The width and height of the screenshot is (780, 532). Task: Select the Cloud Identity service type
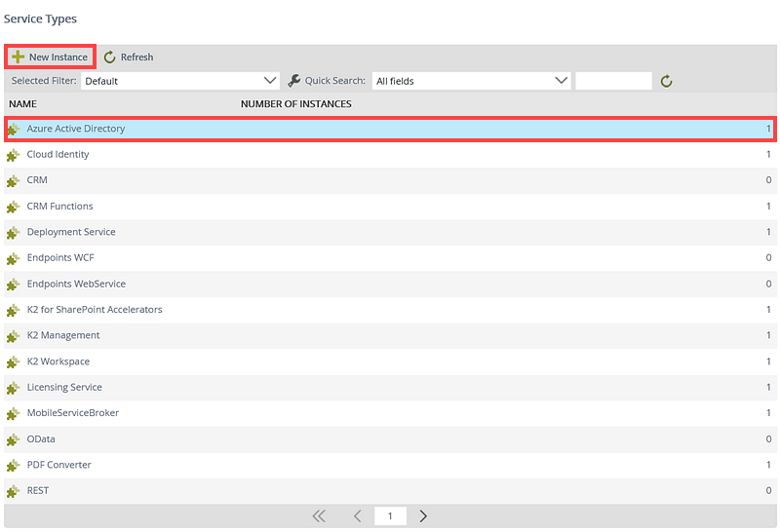coord(390,155)
